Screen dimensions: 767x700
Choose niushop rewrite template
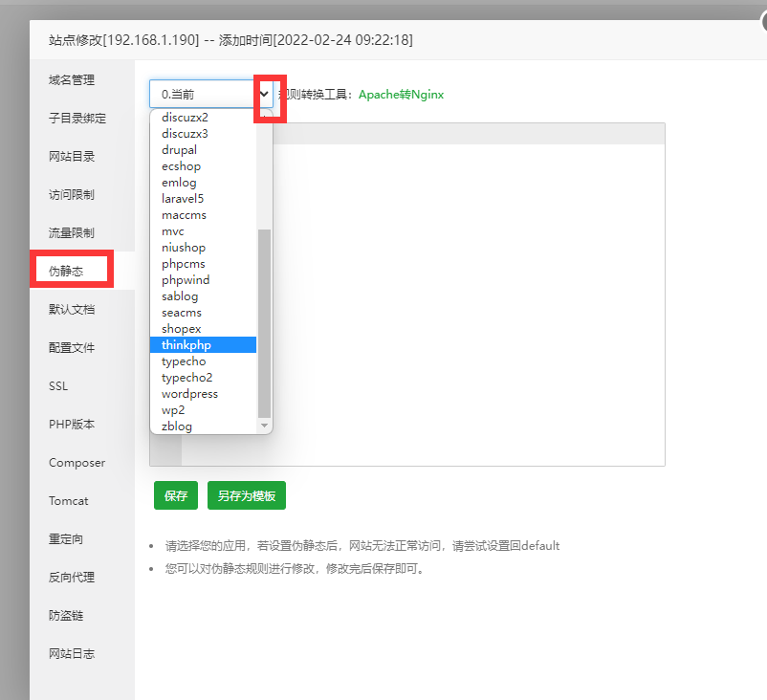pyautogui.click(x=203, y=248)
